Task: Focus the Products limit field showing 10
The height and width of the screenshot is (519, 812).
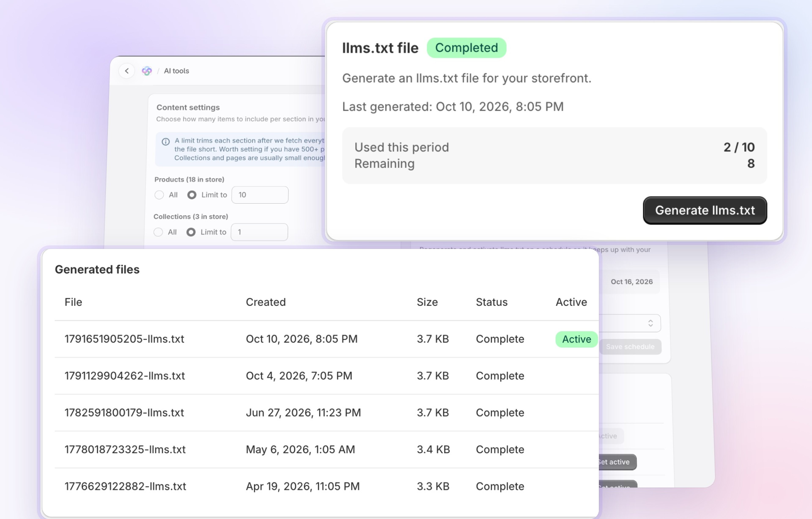Action: coord(260,195)
